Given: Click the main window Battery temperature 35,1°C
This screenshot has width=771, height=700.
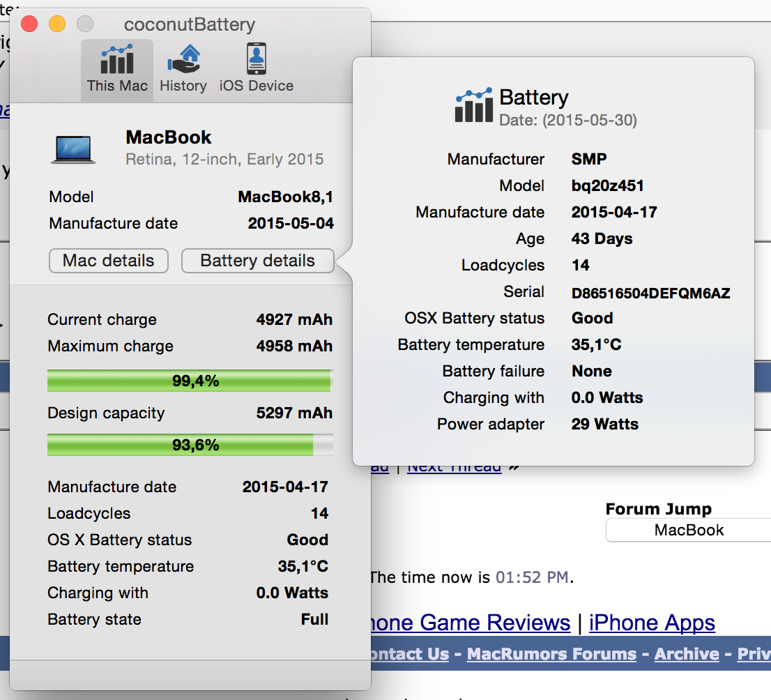Looking at the screenshot, I should [x=303, y=566].
